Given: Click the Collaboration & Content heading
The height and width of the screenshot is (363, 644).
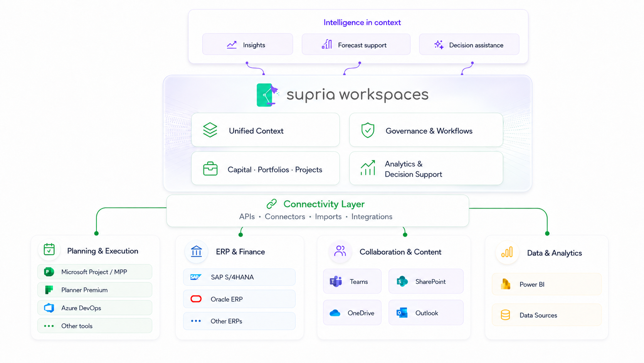Looking at the screenshot, I should (x=400, y=252).
